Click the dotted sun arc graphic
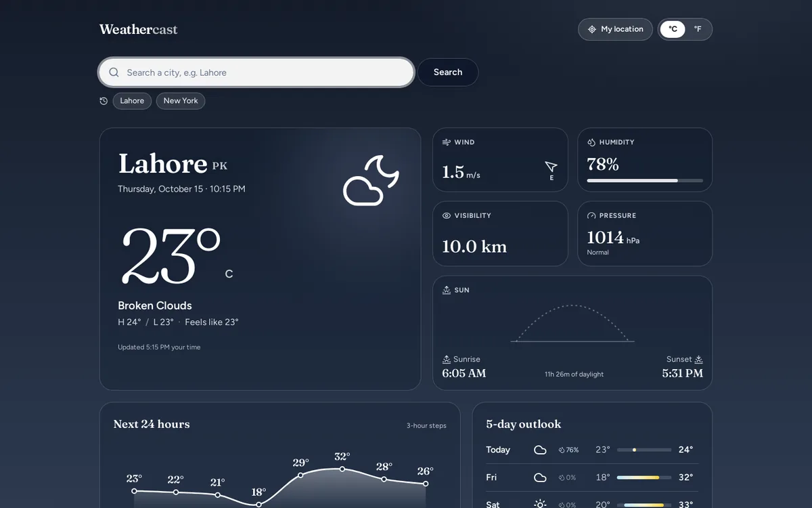The image size is (812, 508). (572, 324)
